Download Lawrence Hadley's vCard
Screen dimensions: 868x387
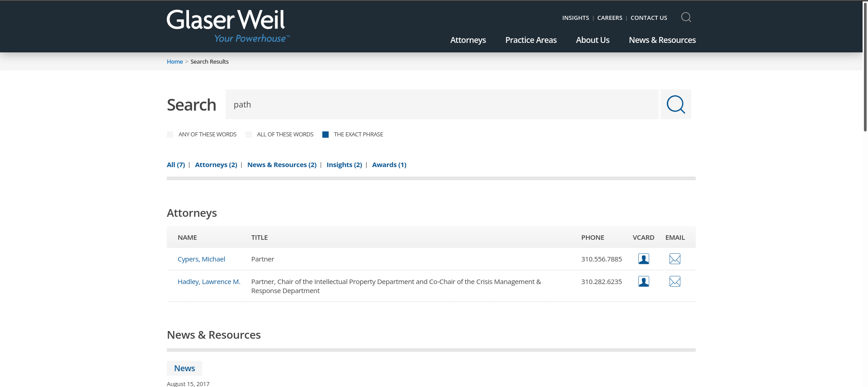click(643, 281)
